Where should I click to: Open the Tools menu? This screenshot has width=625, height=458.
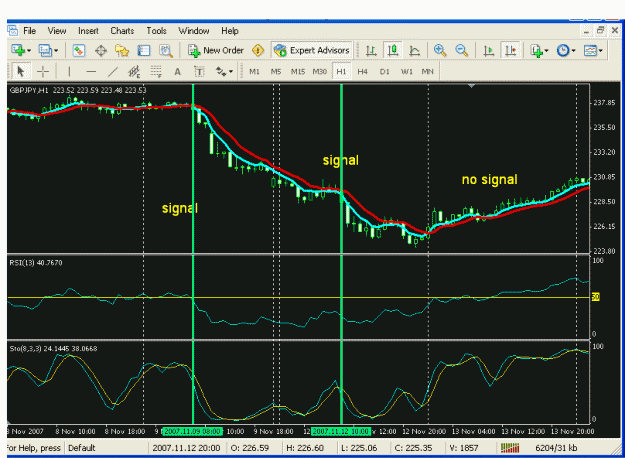click(156, 31)
